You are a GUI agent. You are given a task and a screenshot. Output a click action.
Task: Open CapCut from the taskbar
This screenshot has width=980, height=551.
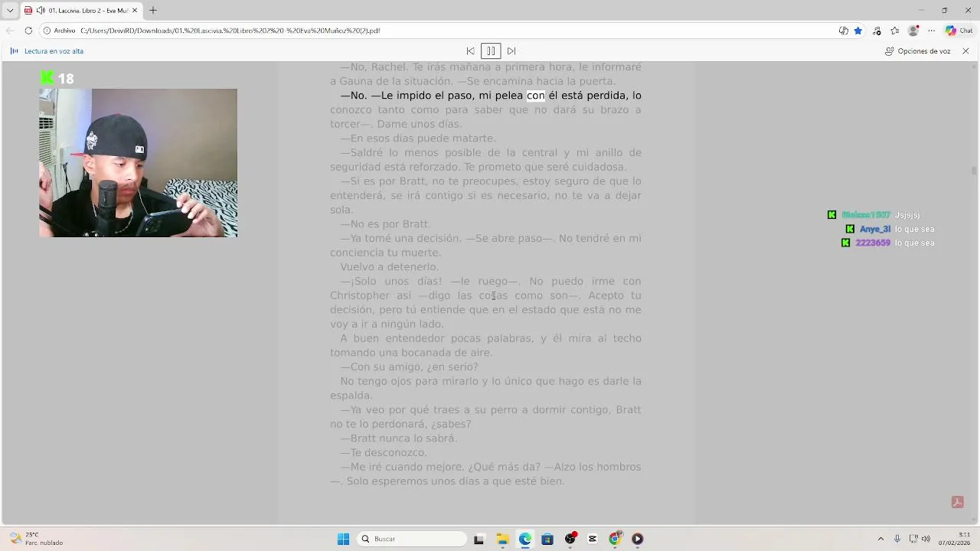coord(592,539)
